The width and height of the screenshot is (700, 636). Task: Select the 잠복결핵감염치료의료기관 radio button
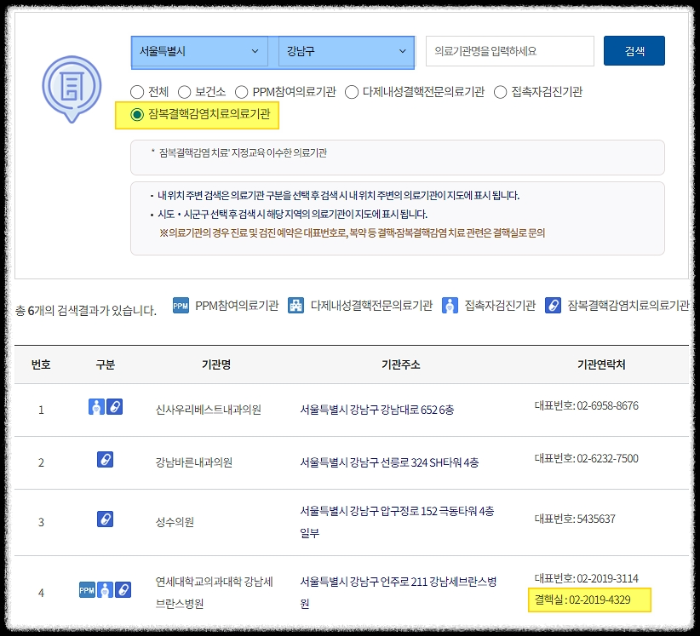(x=137, y=114)
